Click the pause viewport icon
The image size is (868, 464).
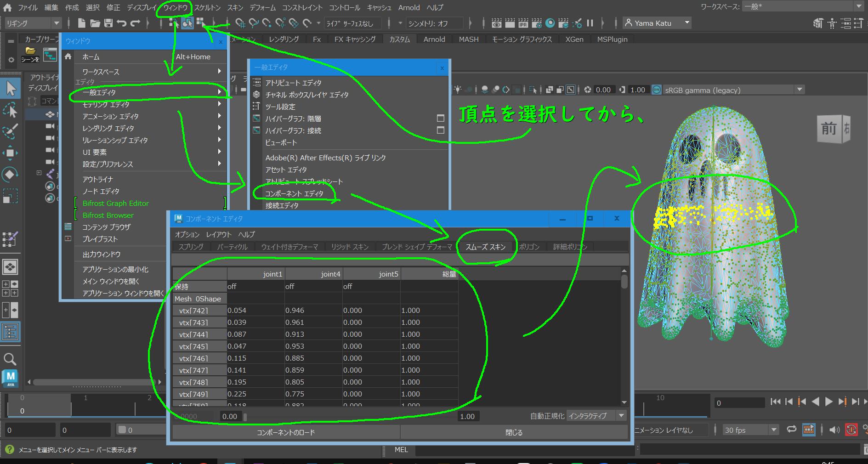pos(590,23)
